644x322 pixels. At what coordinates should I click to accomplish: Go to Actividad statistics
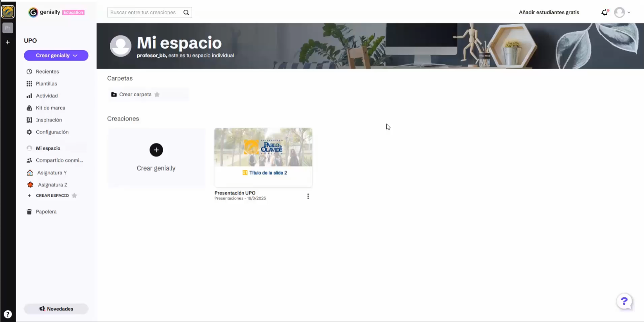click(47, 96)
